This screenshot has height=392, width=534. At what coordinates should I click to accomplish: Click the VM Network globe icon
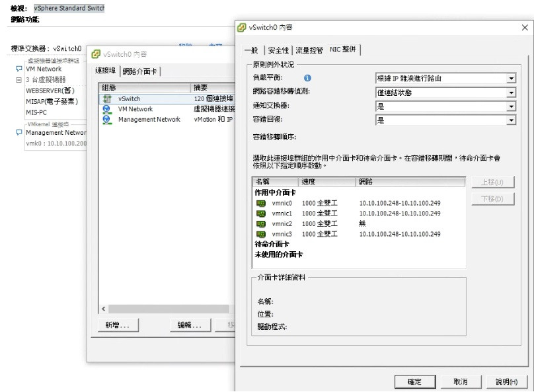(x=107, y=109)
